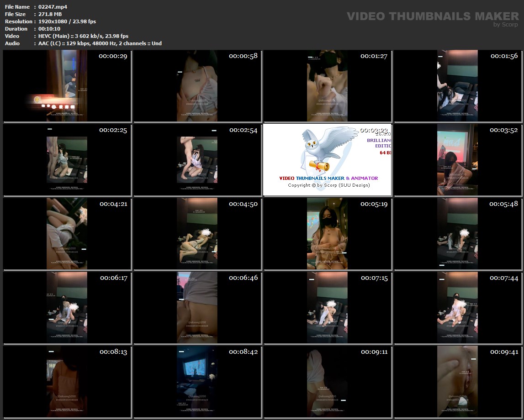Click the 'by Scorp' watermark text

pyautogui.click(x=505, y=25)
